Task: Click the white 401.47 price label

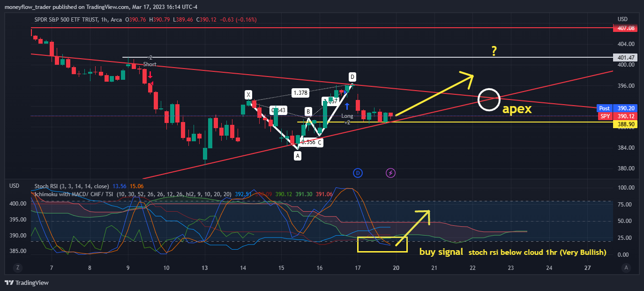Action: pos(626,57)
